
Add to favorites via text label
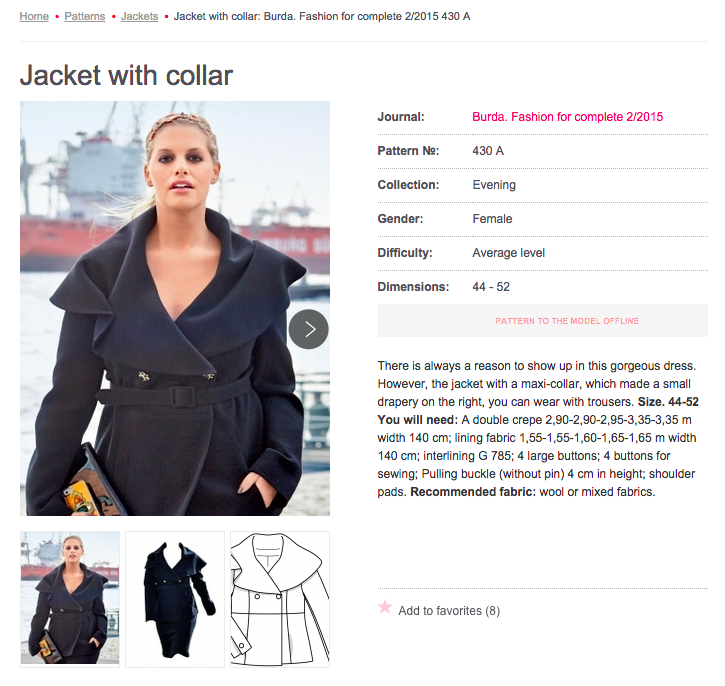(449, 611)
